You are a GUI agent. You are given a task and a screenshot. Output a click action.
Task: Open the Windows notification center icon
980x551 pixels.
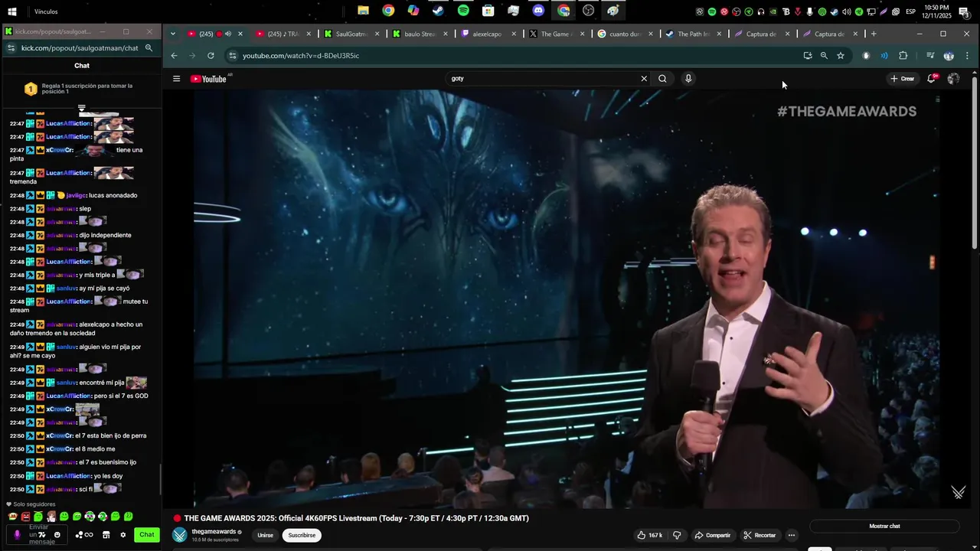coord(964,11)
